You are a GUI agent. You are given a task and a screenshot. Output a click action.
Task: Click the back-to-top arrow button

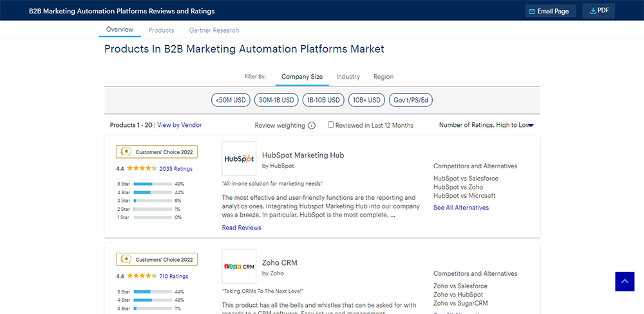click(x=625, y=282)
